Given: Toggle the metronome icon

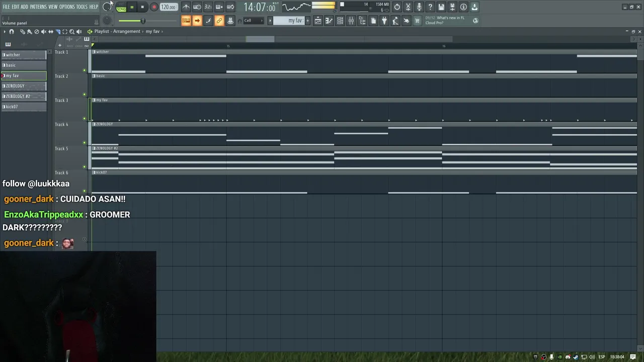Looking at the screenshot, I should [x=186, y=7].
